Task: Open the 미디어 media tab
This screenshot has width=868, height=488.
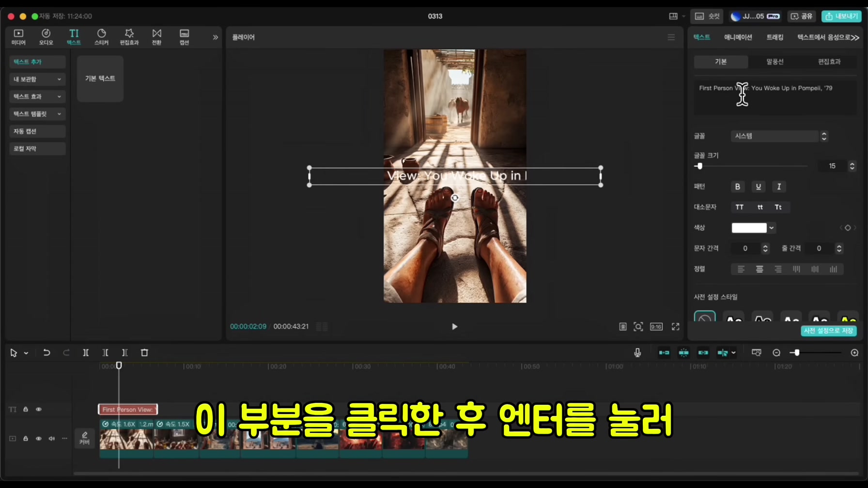Action: pyautogui.click(x=18, y=37)
